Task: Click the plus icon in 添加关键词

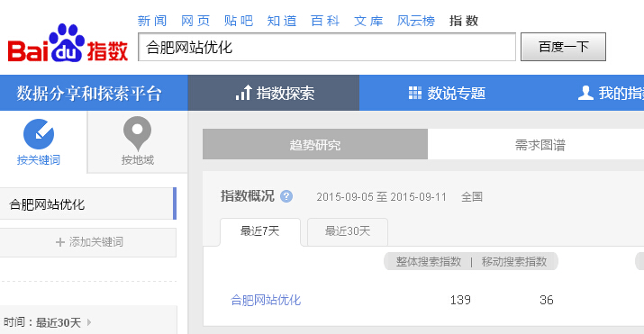Action: (60, 242)
